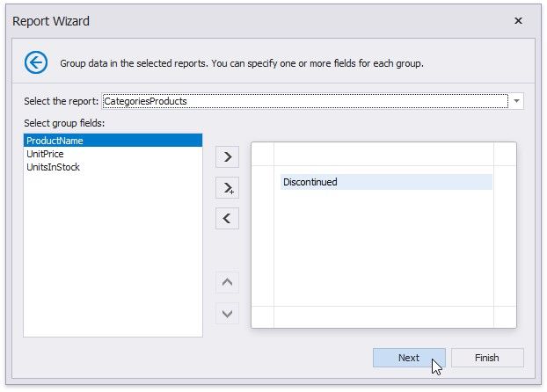
Task: Move the group up with up chevron
Action: pyautogui.click(x=227, y=283)
